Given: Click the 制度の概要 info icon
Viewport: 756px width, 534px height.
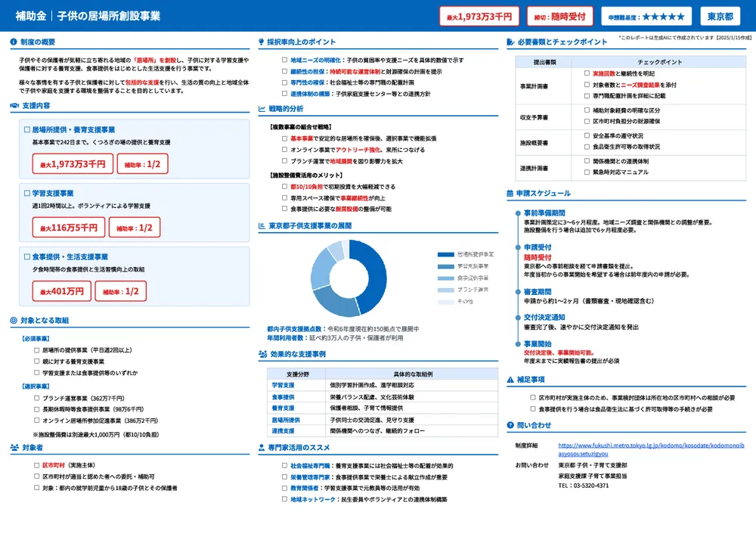Looking at the screenshot, I should tap(14, 42).
